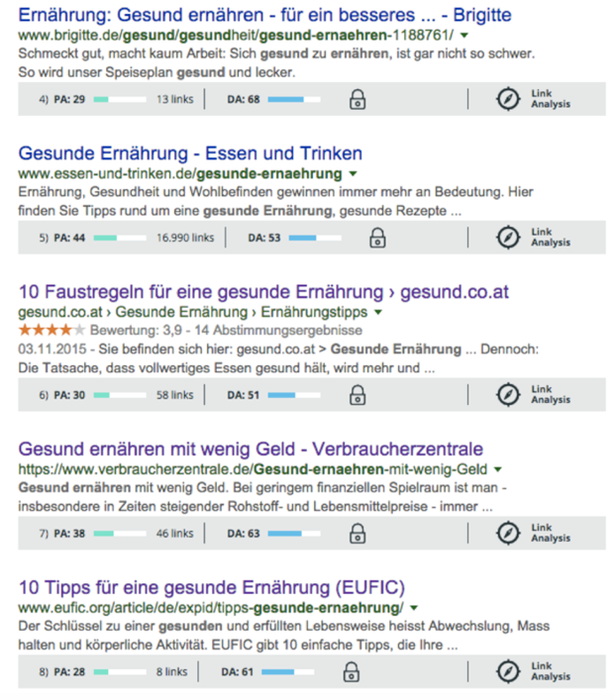Open Link Analysis compass icon for Brigitte result

pyautogui.click(x=508, y=99)
